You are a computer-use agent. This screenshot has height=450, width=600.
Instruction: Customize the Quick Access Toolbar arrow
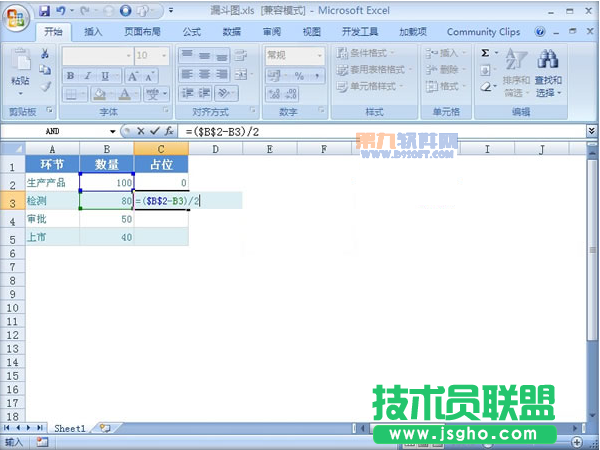pos(171,11)
